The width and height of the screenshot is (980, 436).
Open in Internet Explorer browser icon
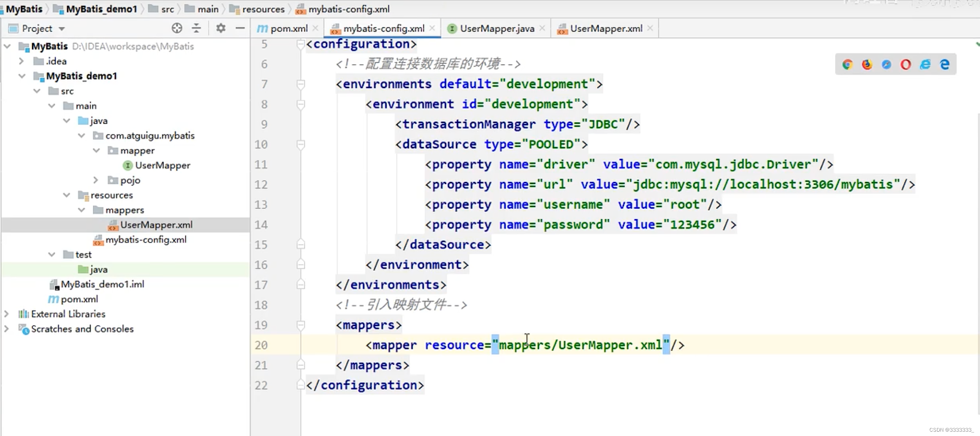point(925,65)
